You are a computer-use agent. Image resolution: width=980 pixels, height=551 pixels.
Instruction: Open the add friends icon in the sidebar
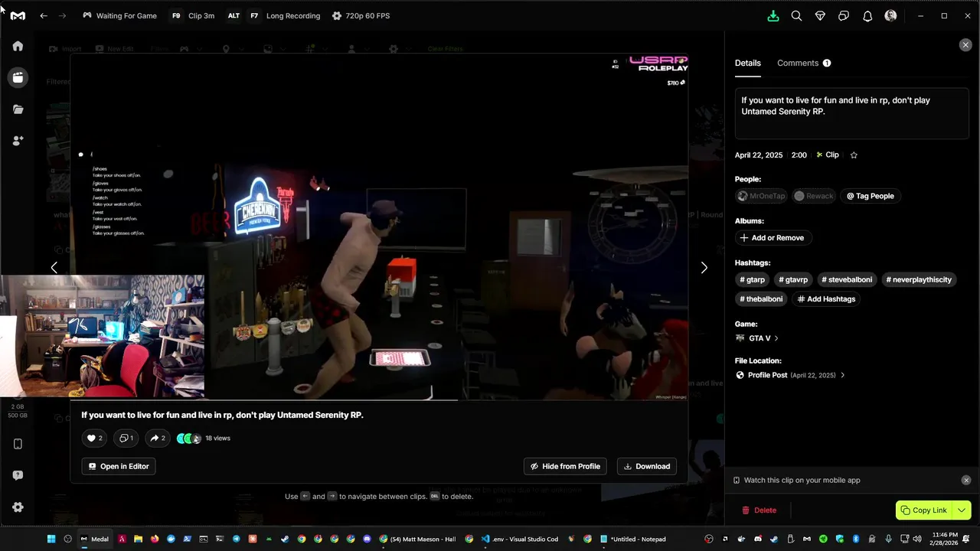pos(18,141)
